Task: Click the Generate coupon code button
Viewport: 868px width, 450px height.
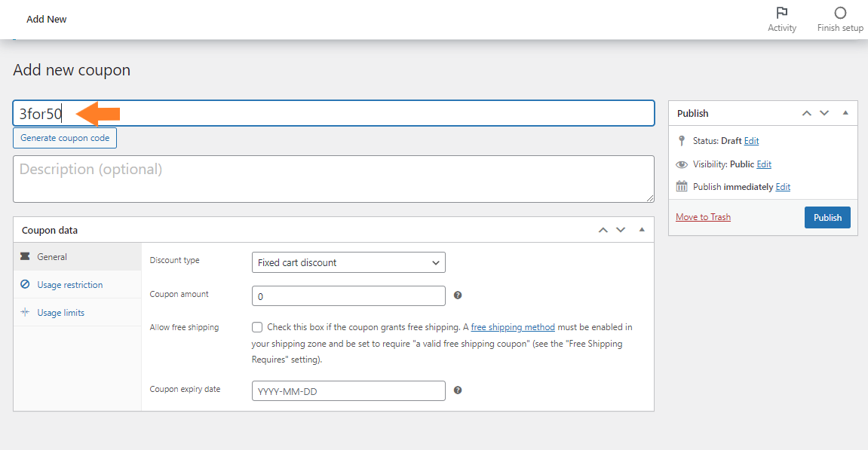Action: [x=65, y=138]
